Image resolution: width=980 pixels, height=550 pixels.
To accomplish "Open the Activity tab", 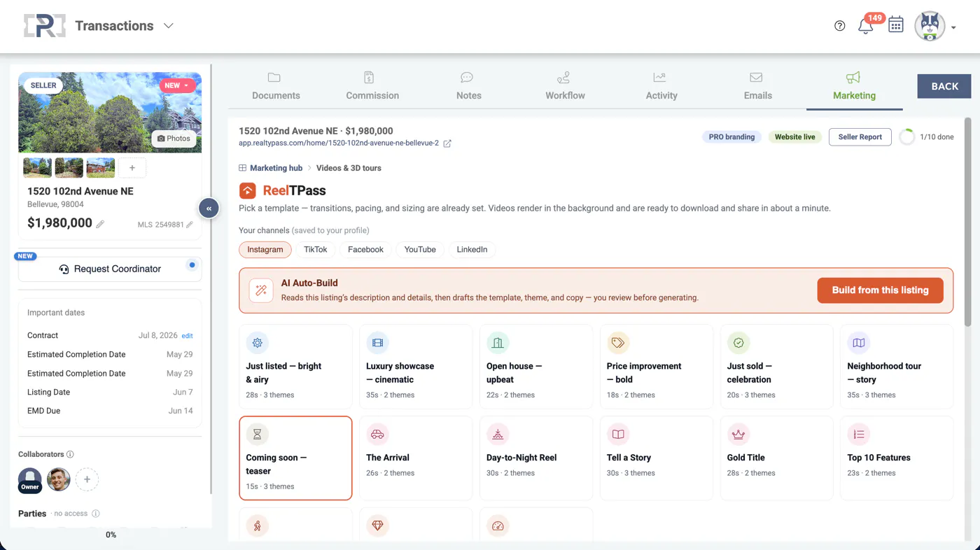I will point(661,86).
